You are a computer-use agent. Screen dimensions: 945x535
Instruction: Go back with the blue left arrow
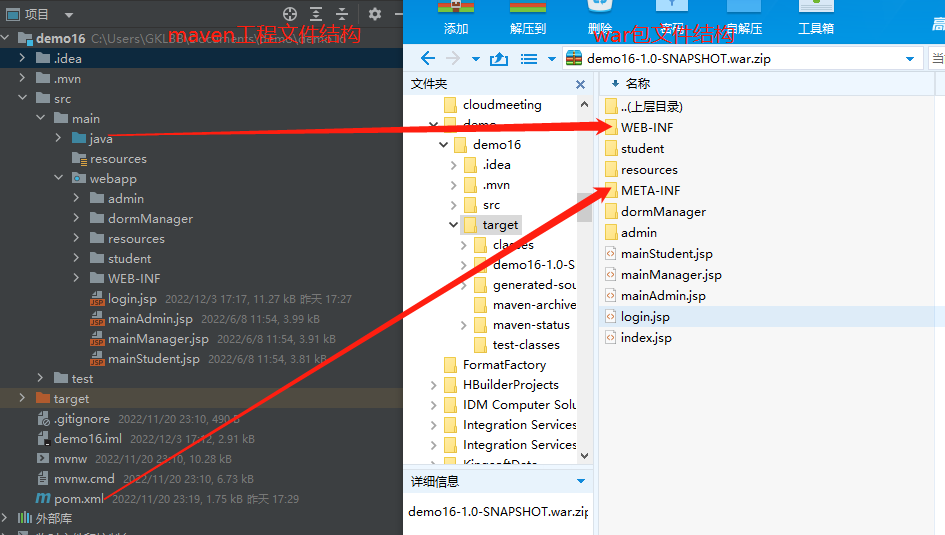coord(428,58)
